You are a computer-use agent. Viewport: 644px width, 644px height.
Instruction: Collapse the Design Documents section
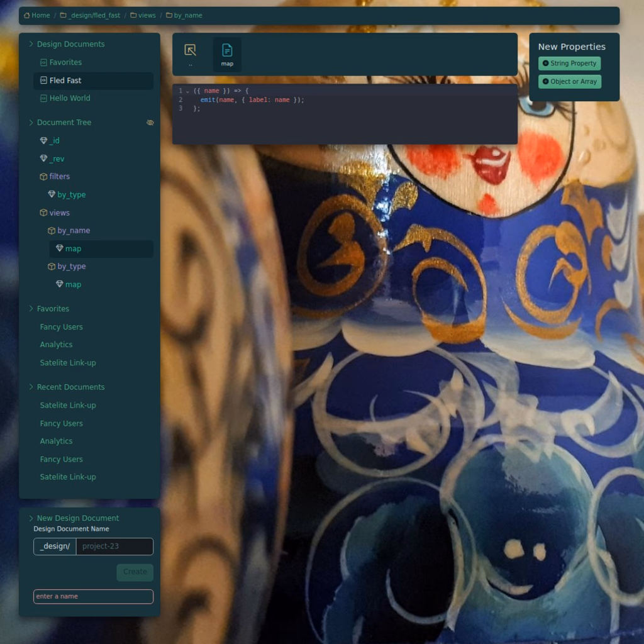(31, 44)
